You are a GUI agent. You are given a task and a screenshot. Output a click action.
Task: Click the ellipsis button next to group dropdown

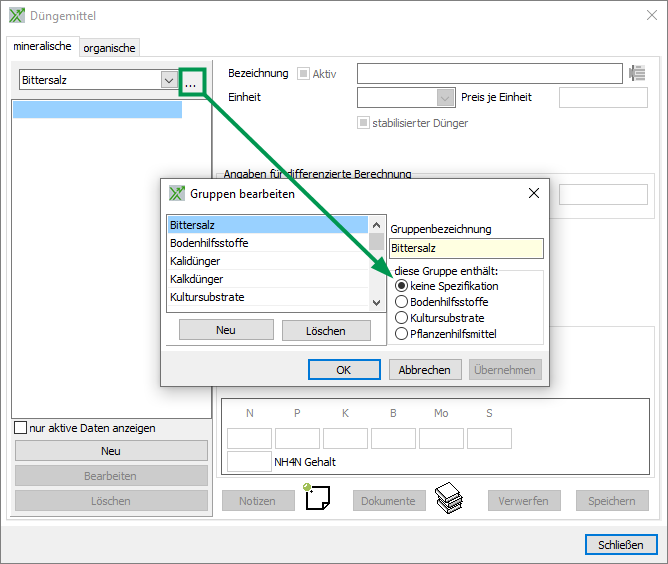pos(191,82)
